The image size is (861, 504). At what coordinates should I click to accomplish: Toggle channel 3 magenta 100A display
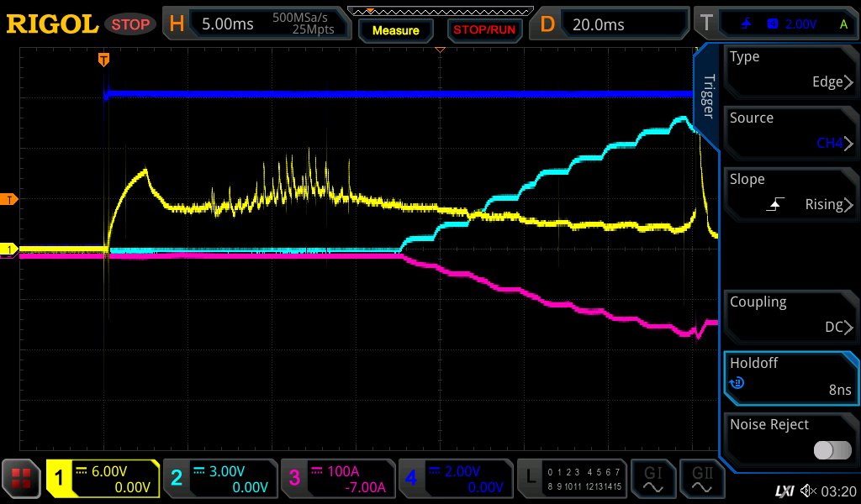(338, 479)
